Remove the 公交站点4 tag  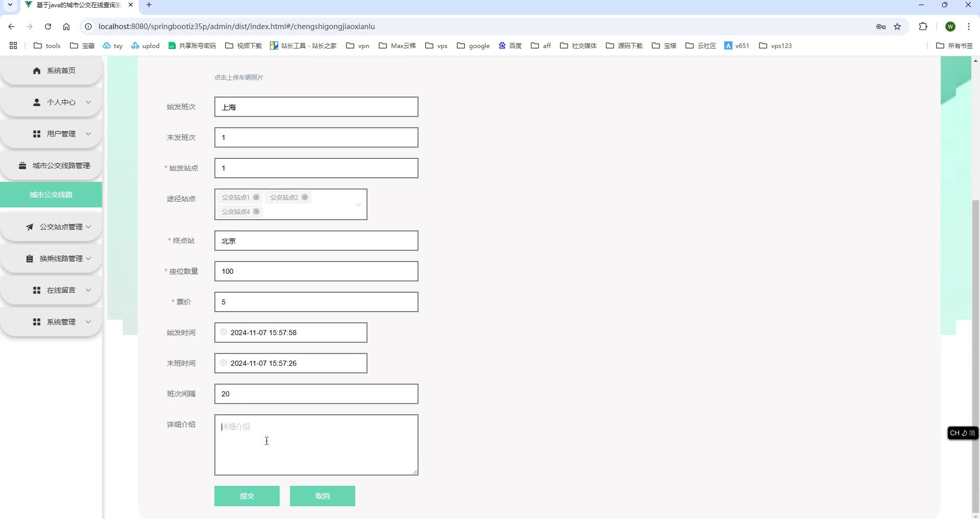pyautogui.click(x=256, y=211)
